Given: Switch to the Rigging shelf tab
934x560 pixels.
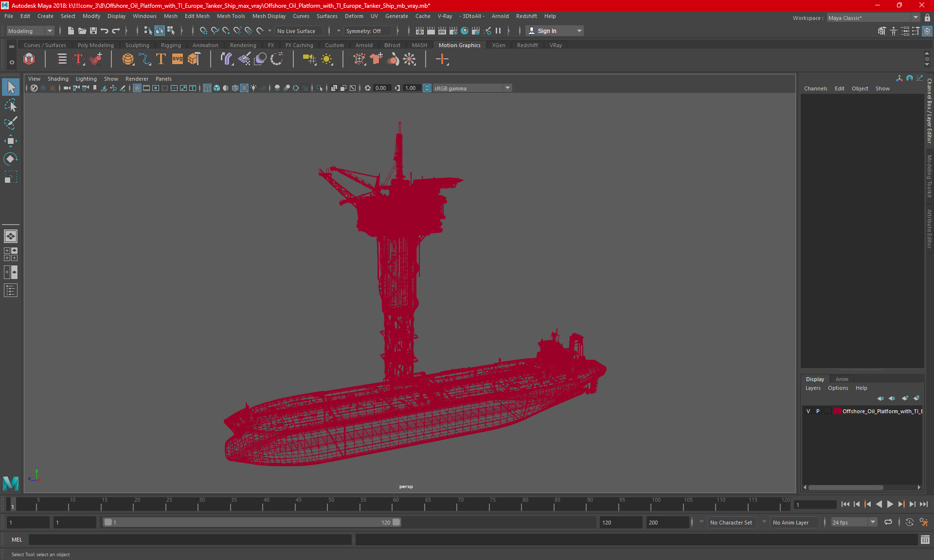Looking at the screenshot, I should [x=171, y=45].
